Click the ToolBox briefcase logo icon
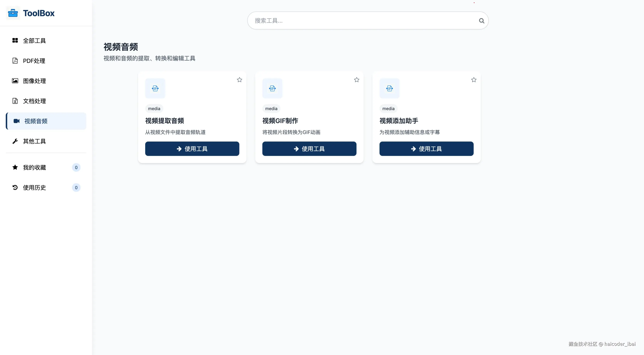 coord(13,13)
